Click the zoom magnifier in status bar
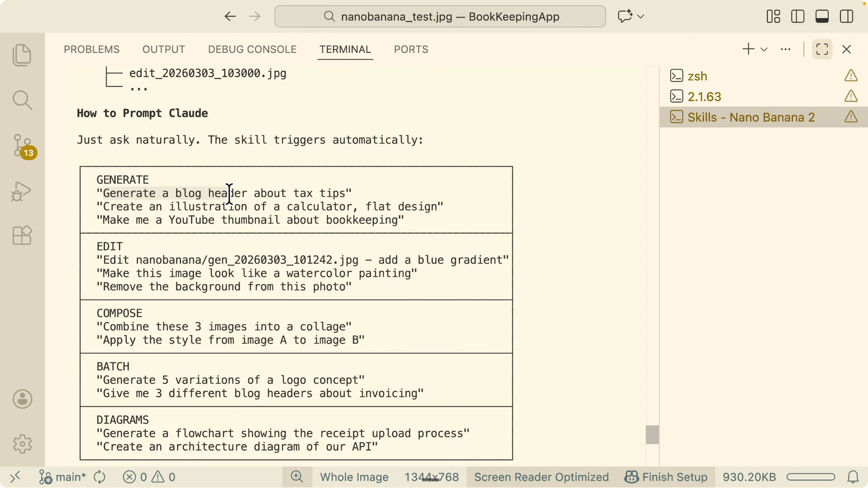 click(297, 477)
